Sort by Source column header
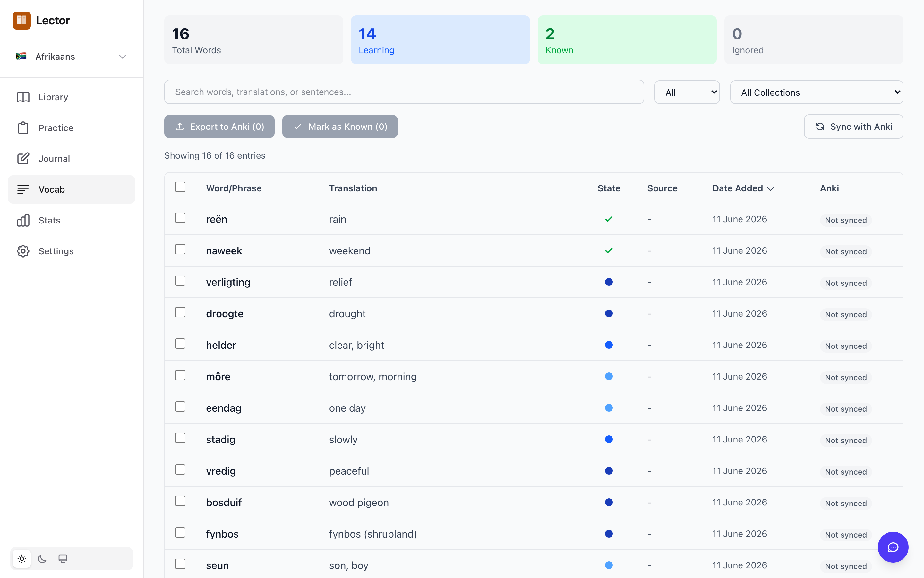Screen dimensions: 924x578 [663, 188]
